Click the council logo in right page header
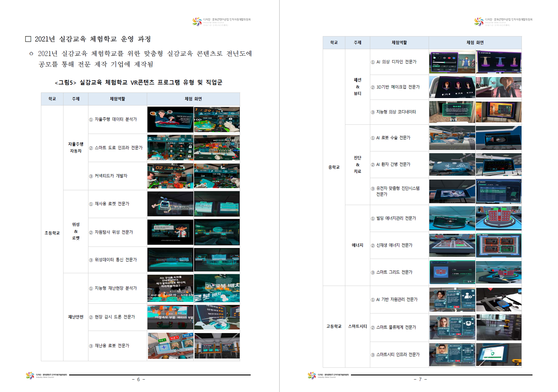558x392 pixels. pyautogui.click(x=479, y=22)
